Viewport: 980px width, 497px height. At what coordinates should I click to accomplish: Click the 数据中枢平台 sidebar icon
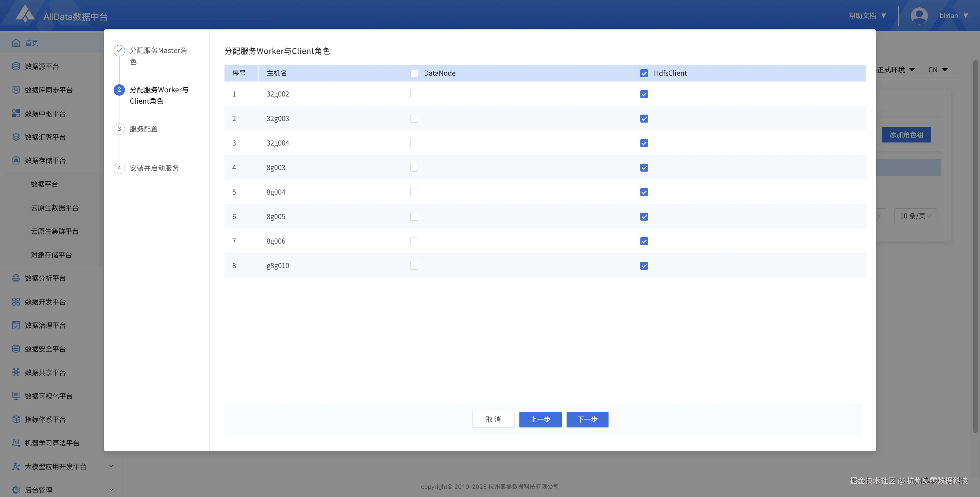16,114
